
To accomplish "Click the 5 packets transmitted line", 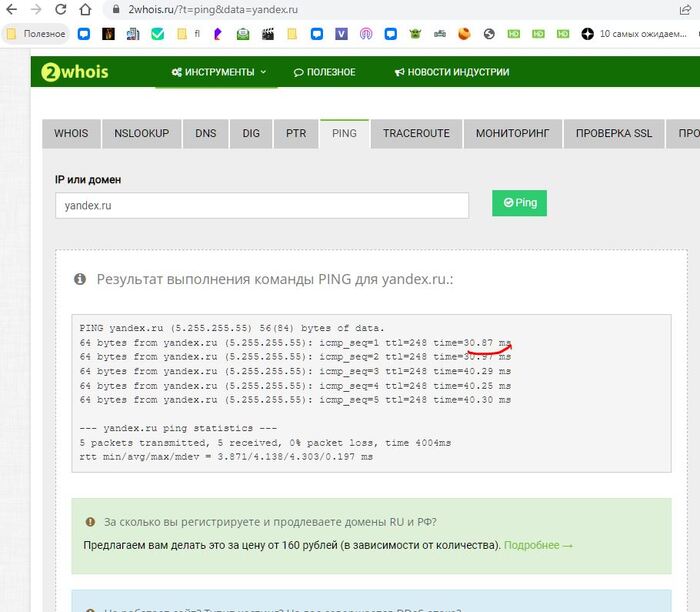I will click(x=265, y=443).
